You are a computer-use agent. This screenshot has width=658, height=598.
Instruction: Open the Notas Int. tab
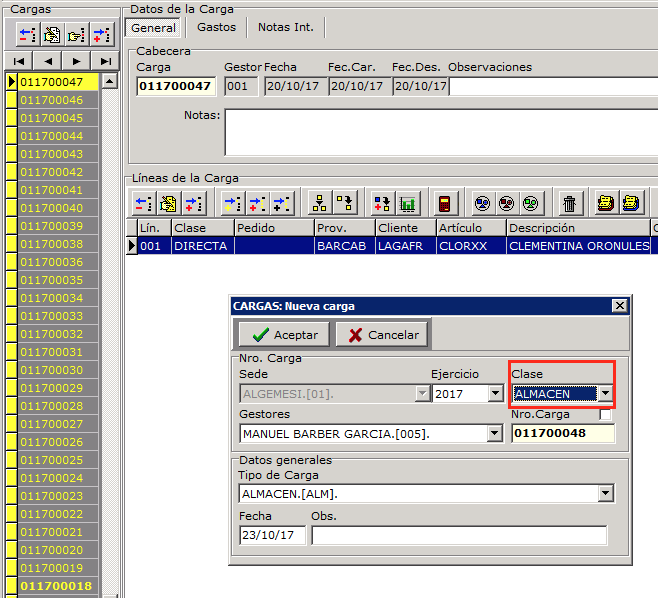coord(285,28)
